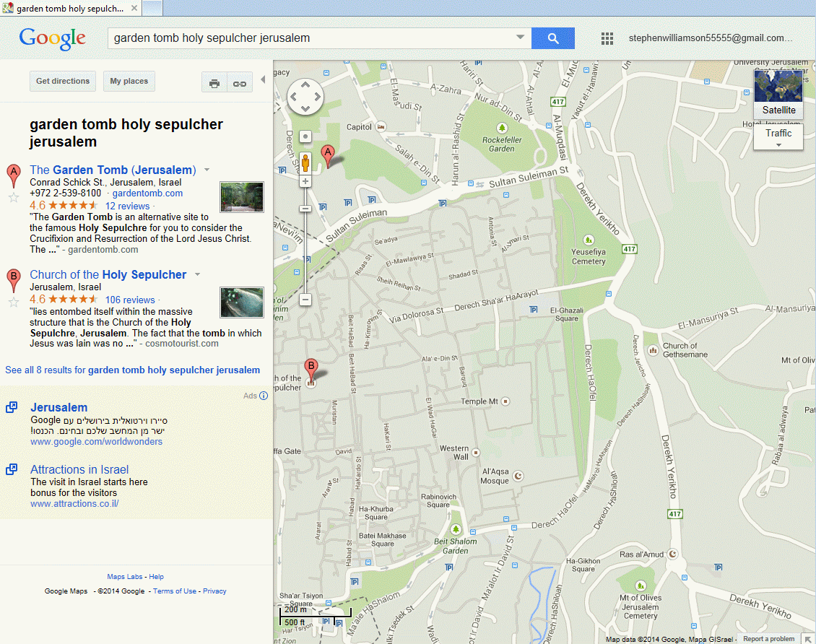Zoom in with the plus button

click(305, 181)
